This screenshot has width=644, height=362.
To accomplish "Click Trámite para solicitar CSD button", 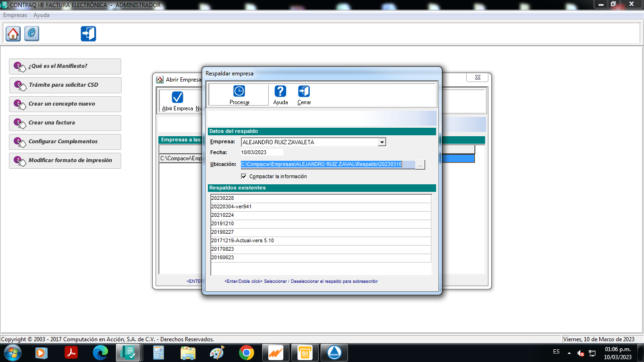I will click(x=65, y=85).
